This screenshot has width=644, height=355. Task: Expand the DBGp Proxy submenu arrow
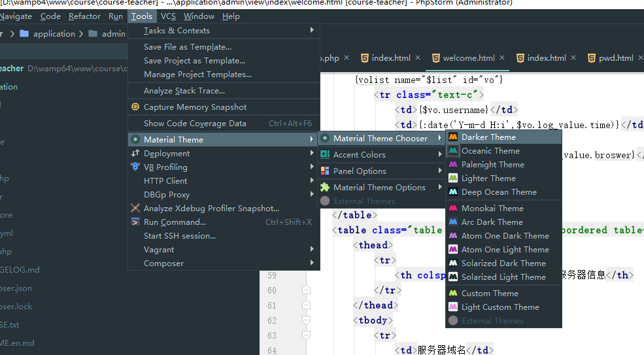point(312,194)
